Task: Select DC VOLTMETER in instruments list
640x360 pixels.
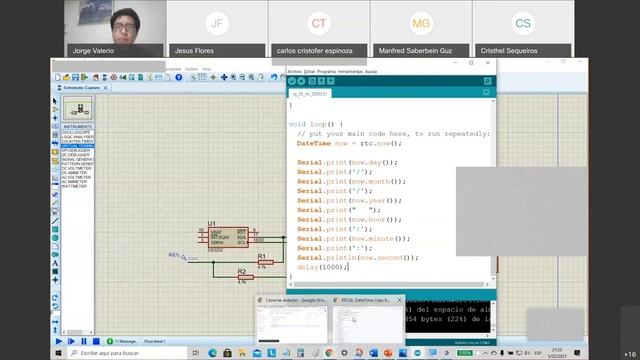Action: pos(76,168)
